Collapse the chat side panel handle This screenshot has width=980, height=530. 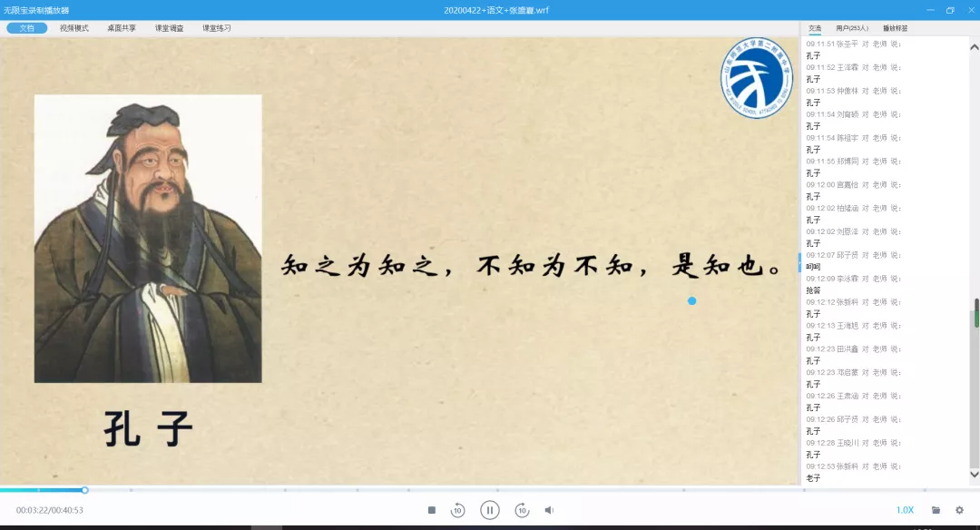point(799,262)
